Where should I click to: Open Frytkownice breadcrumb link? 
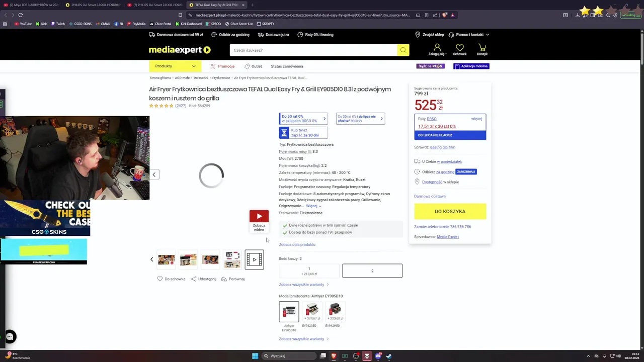coord(221,78)
